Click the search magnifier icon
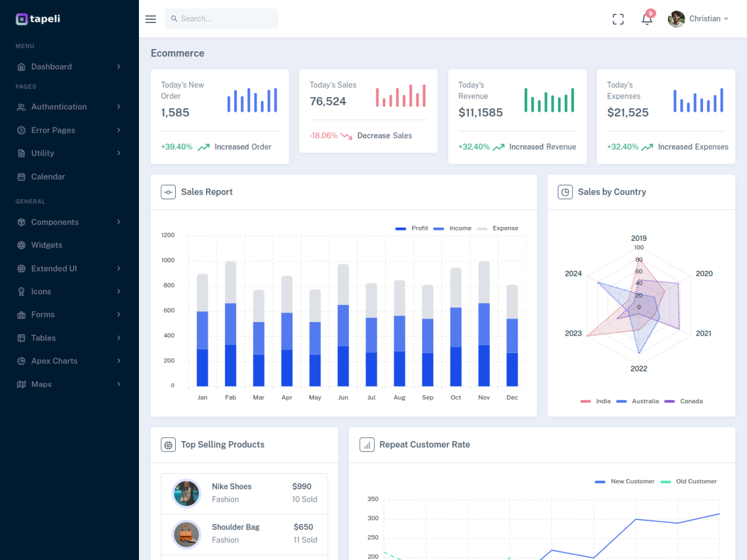Screen dimensions: 747x560 pyautogui.click(x=174, y=18)
